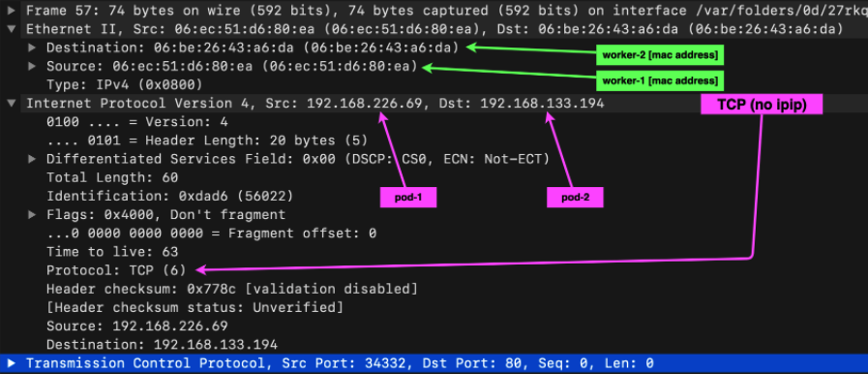Select the Fragment offset: 0 row
This screenshot has width=868, height=374.
[x=212, y=234]
